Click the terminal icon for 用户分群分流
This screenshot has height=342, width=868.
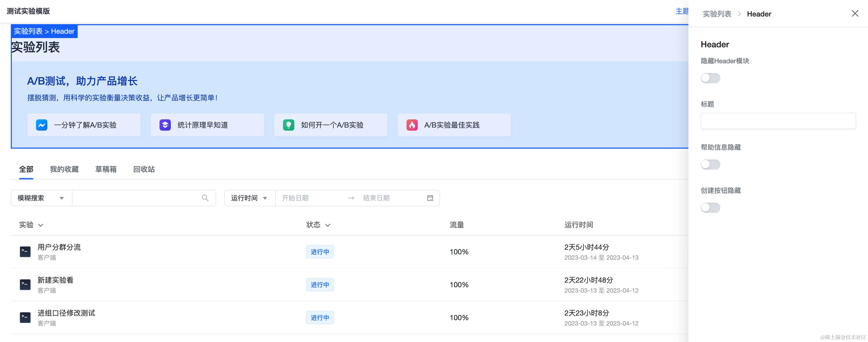point(25,251)
